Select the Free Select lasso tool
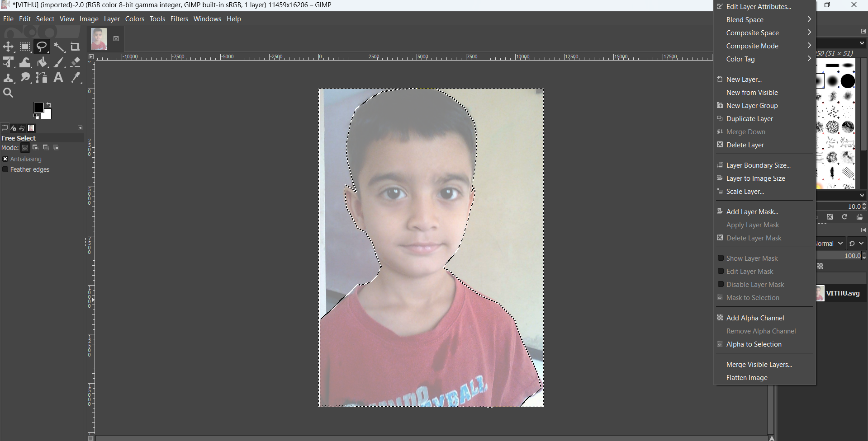The width and height of the screenshot is (868, 441). click(42, 47)
